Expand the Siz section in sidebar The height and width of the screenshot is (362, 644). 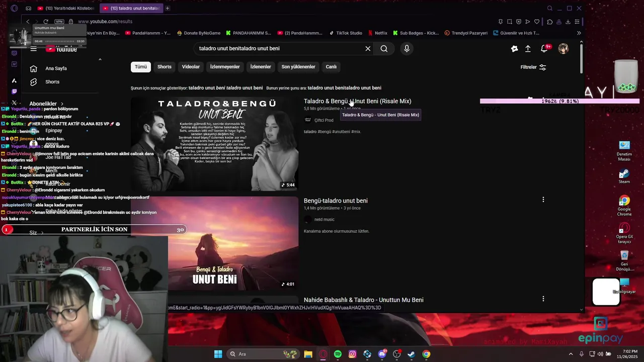click(37, 233)
